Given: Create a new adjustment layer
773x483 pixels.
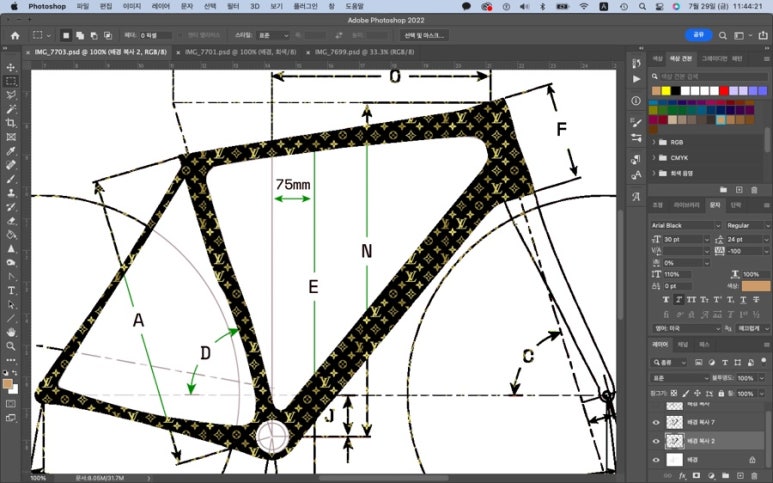Looking at the screenshot, I should [x=711, y=476].
